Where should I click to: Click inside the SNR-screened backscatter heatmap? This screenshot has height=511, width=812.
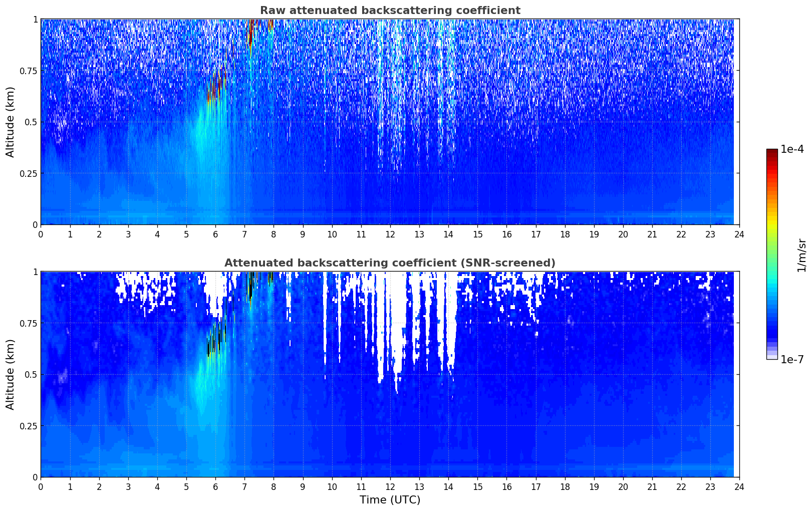[x=390, y=374]
